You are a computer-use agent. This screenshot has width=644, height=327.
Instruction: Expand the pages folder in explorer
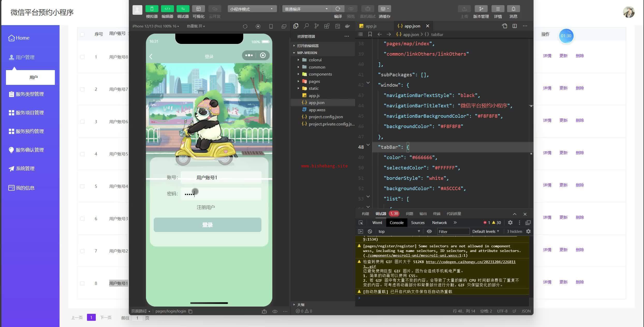314,81
